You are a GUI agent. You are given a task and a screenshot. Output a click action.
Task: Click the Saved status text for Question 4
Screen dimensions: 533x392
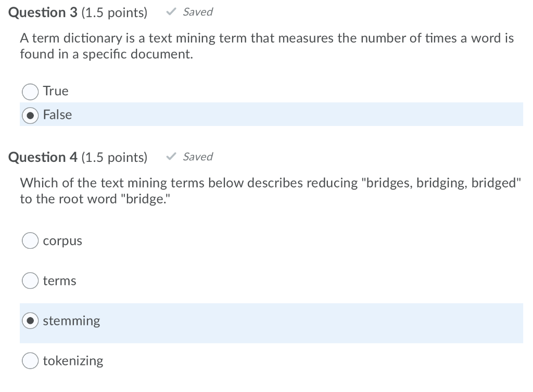(197, 156)
